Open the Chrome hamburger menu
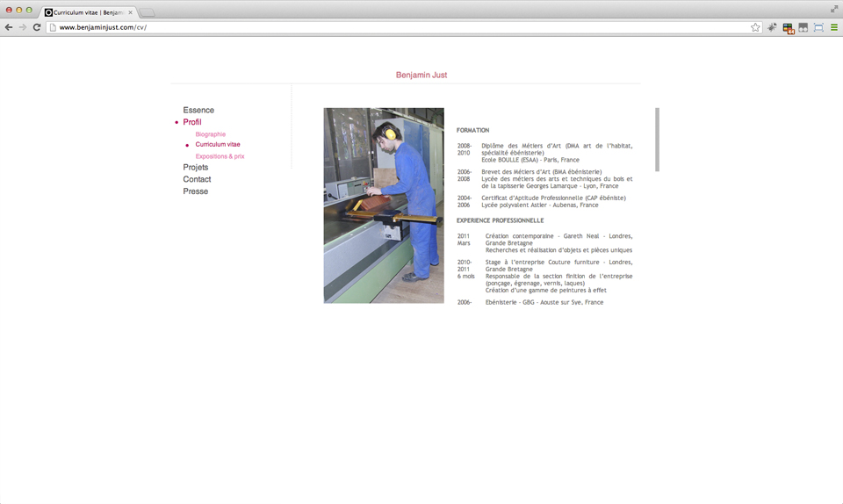The width and height of the screenshot is (843, 504). (834, 27)
